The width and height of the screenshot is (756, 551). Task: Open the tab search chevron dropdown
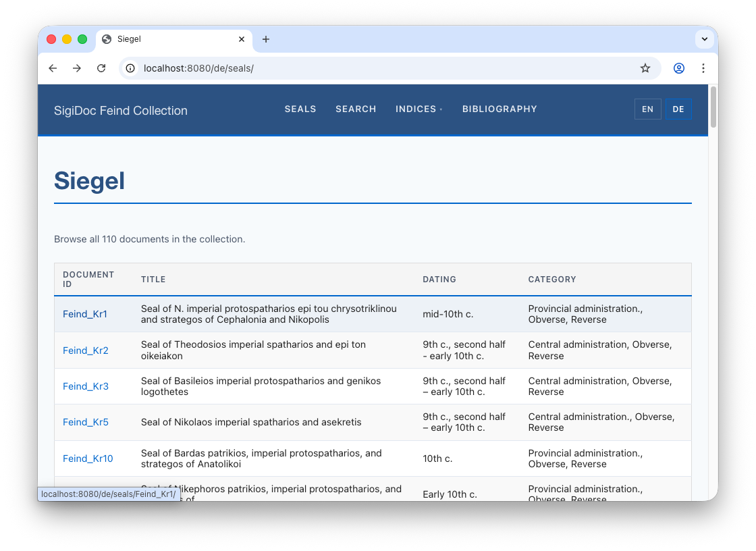[704, 39]
